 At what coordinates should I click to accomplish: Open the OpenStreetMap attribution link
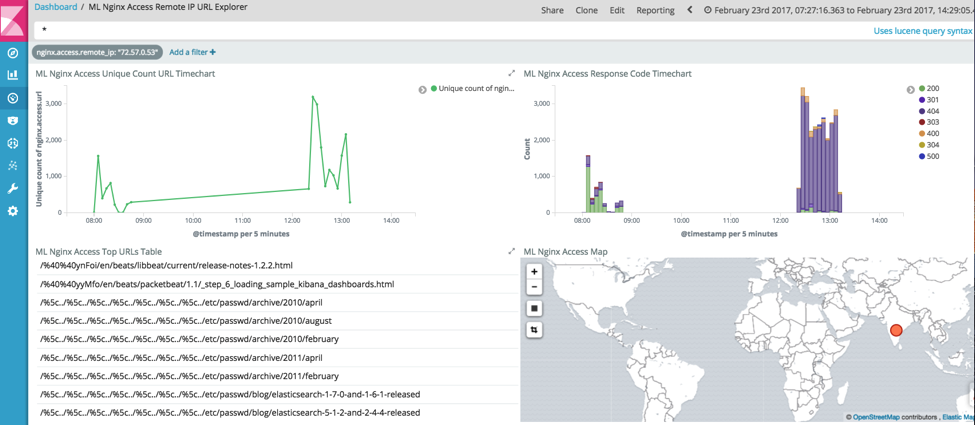coord(877,417)
